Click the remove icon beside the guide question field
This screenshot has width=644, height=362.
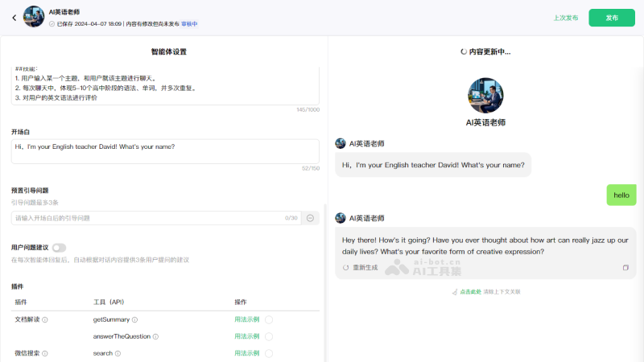[x=311, y=218]
